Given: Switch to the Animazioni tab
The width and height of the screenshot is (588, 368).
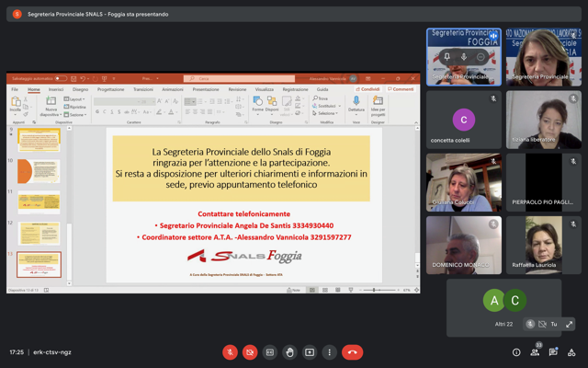Looking at the screenshot, I should click(173, 89).
